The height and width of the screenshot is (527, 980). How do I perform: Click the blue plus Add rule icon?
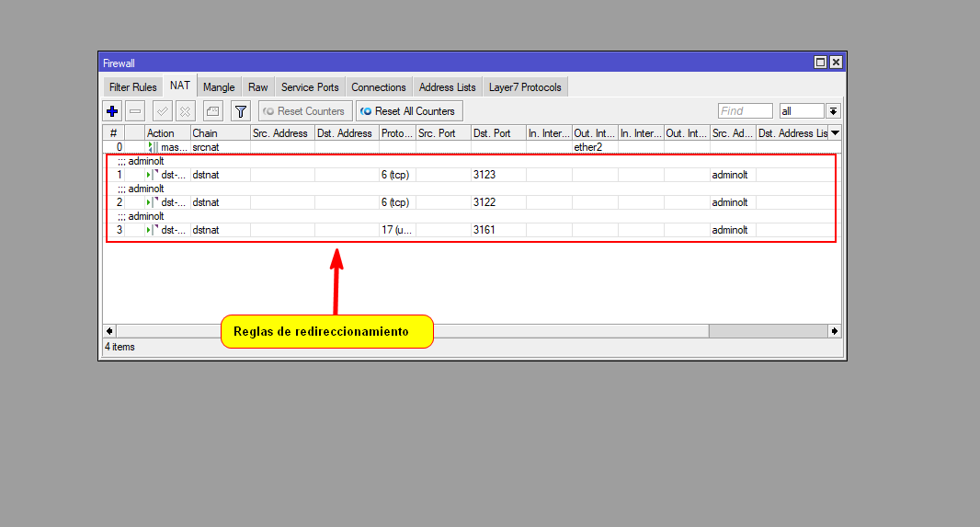(112, 111)
